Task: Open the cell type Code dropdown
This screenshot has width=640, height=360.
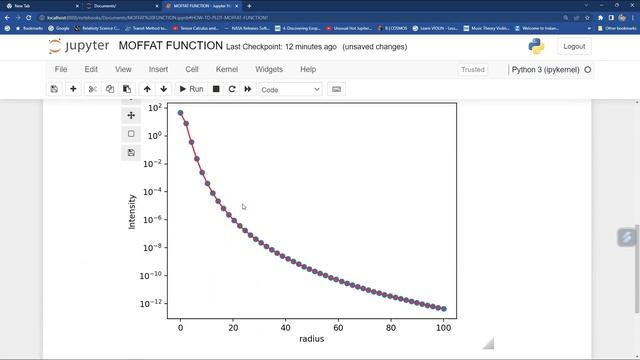Action: 290,89
